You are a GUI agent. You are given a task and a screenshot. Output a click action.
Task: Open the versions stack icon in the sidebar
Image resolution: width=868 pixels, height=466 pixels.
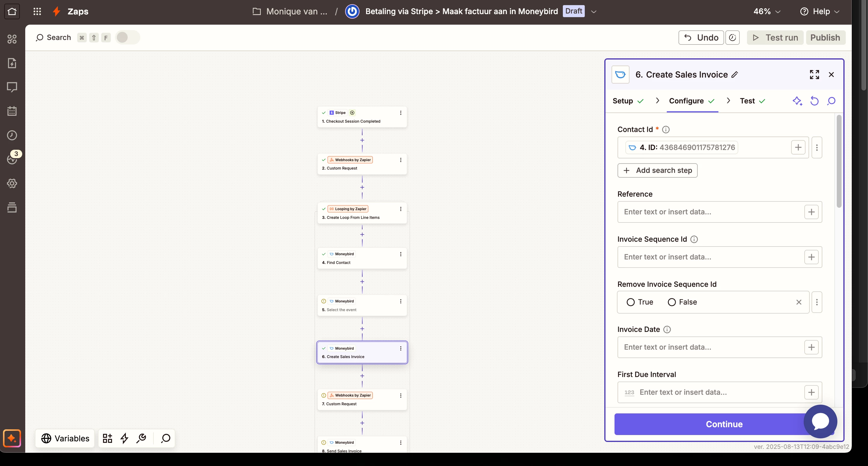tap(12, 207)
